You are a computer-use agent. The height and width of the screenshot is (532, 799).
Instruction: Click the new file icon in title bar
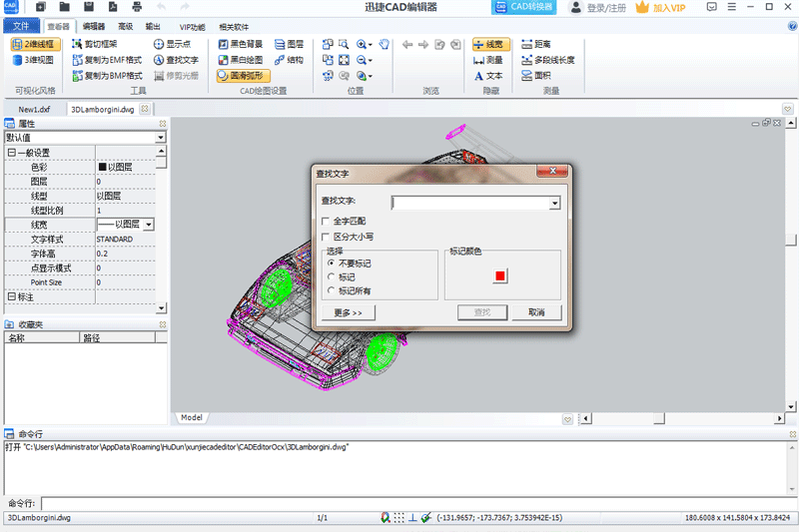pyautogui.click(x=40, y=7)
